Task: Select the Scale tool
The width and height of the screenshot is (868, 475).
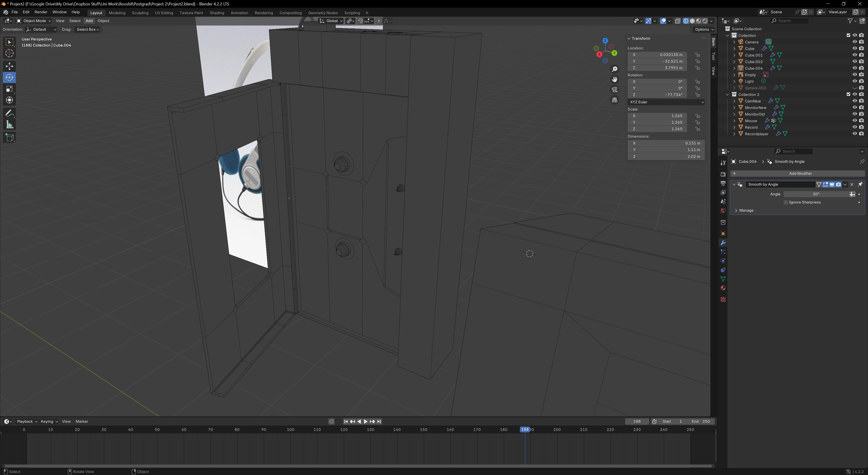Action: (9, 89)
